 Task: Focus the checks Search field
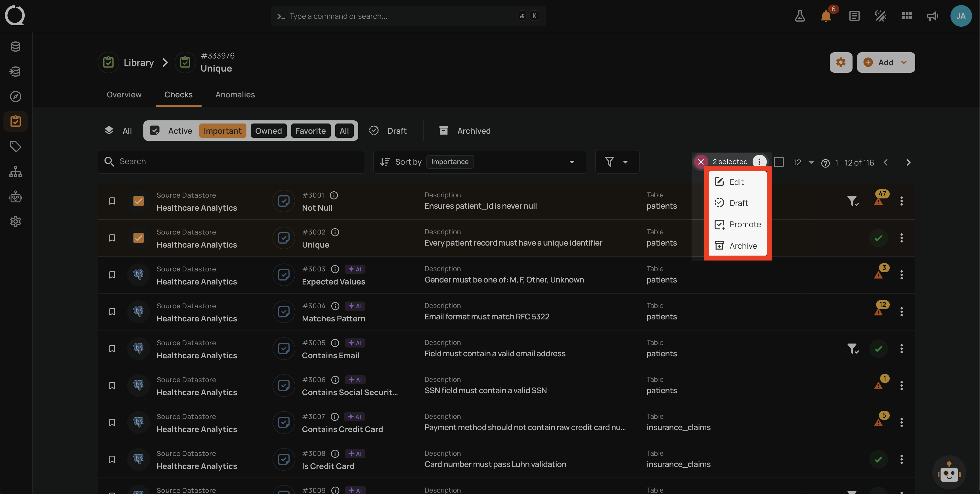(231, 162)
